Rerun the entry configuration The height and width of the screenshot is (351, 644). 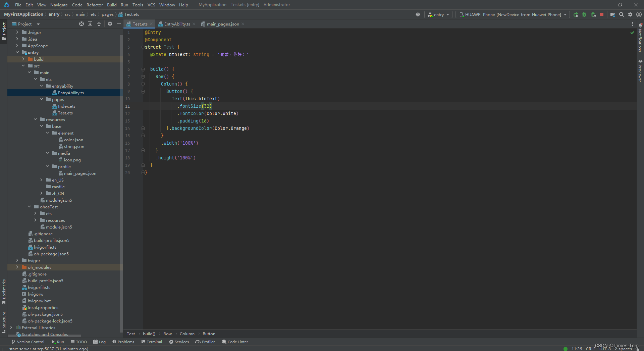click(576, 14)
